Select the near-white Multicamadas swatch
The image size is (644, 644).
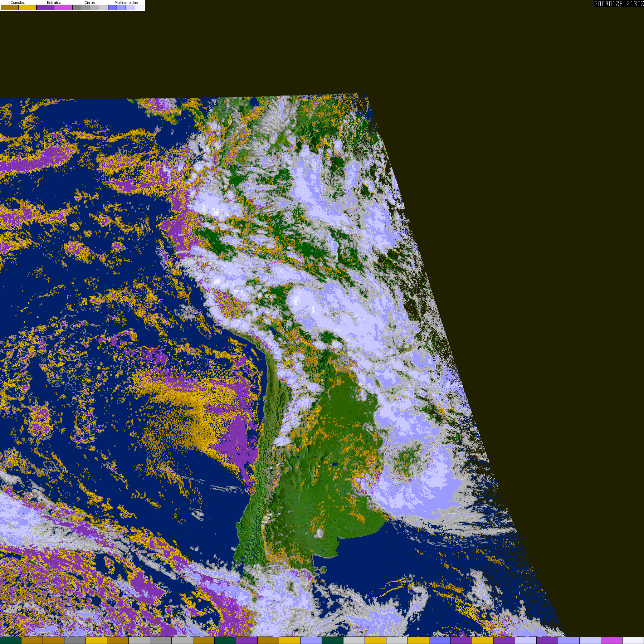coord(140,7)
